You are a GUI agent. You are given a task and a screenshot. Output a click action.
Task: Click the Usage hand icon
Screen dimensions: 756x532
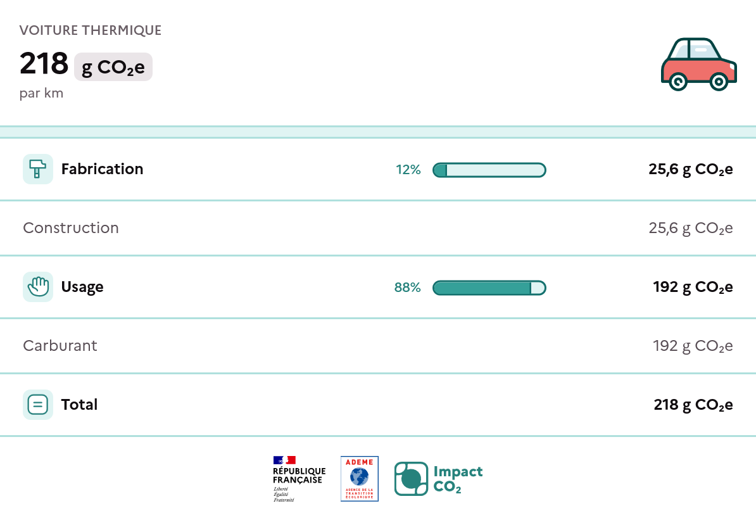point(38,287)
